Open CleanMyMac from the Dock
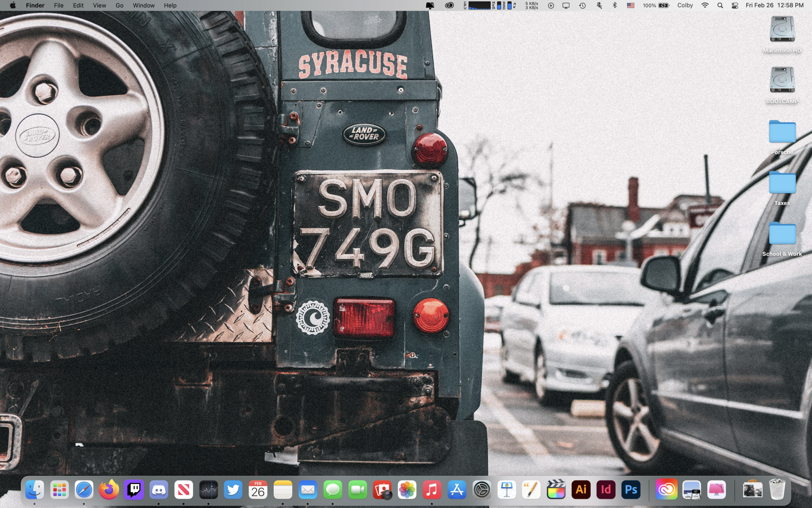 point(717,490)
